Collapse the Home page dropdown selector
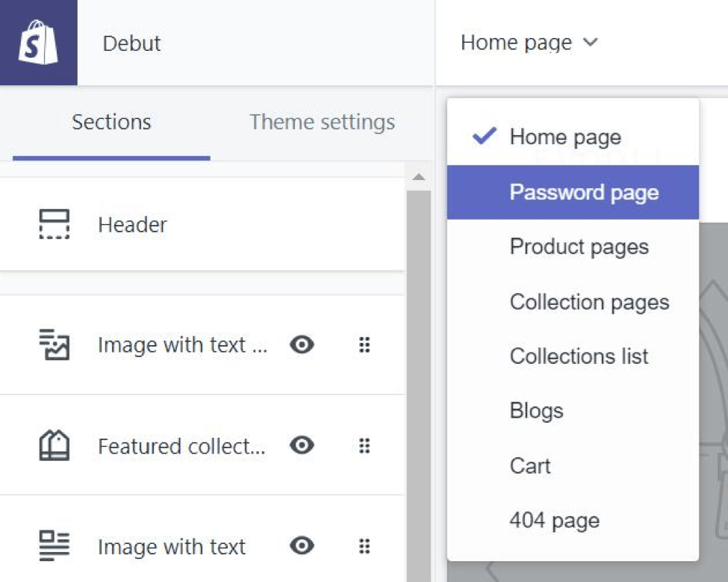The height and width of the screenshot is (582, 728). point(529,43)
